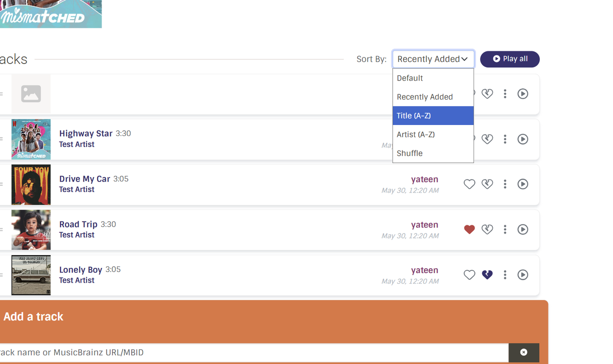Image resolution: width=613 pixels, height=364 pixels.
Task: Play the Highway Star track
Action: [522, 139]
